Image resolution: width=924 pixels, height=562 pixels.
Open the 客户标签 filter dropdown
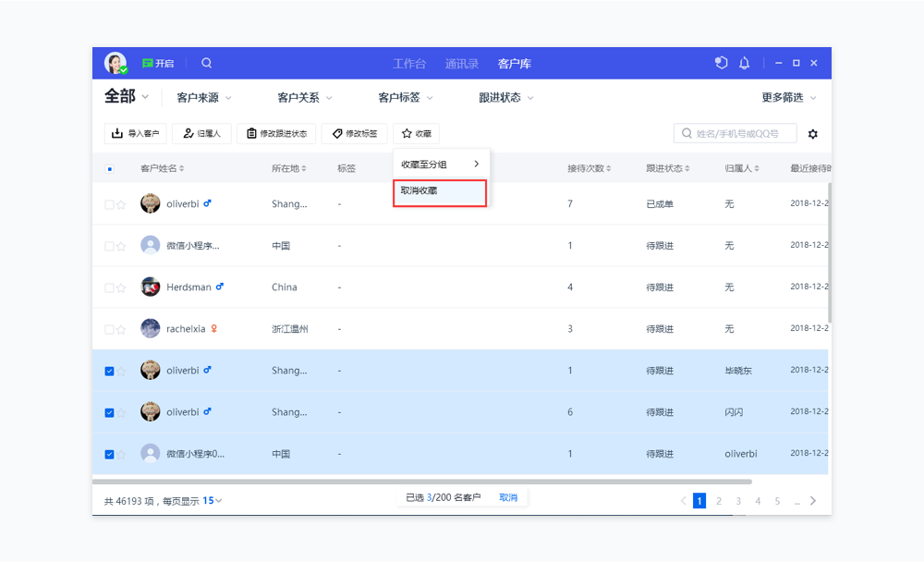[406, 97]
